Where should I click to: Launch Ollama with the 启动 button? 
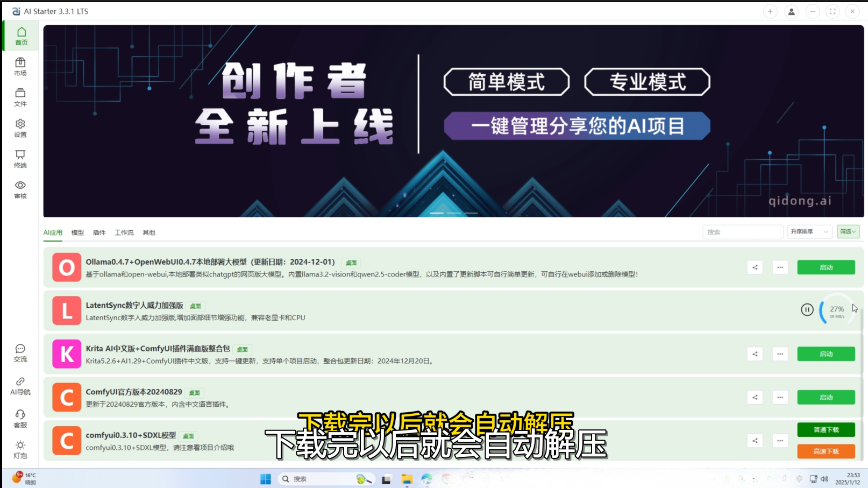tap(826, 267)
